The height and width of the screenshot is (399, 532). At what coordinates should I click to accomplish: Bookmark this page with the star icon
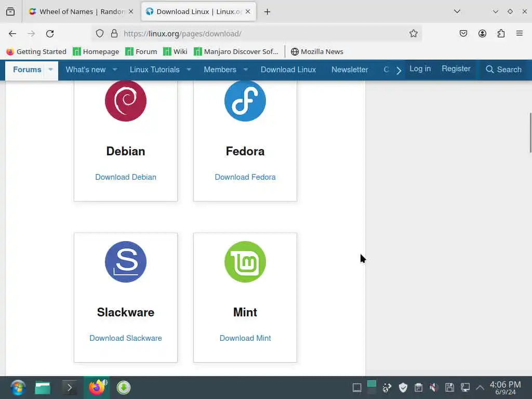pyautogui.click(x=413, y=33)
